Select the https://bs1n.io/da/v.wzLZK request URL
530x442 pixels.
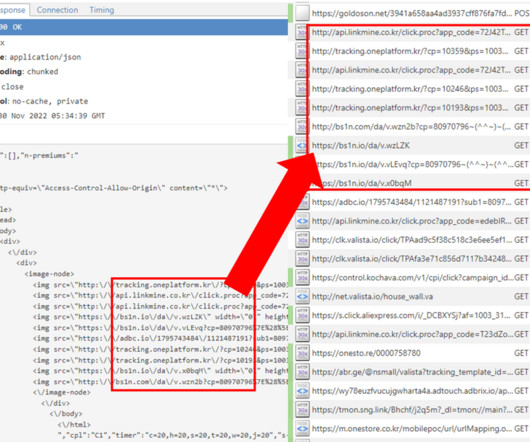coord(361,146)
